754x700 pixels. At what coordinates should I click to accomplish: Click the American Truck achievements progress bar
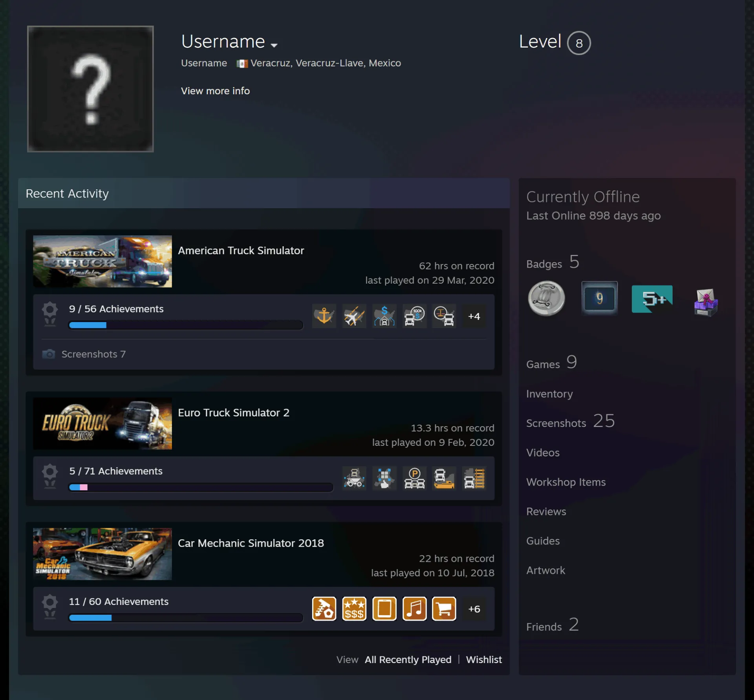click(186, 325)
